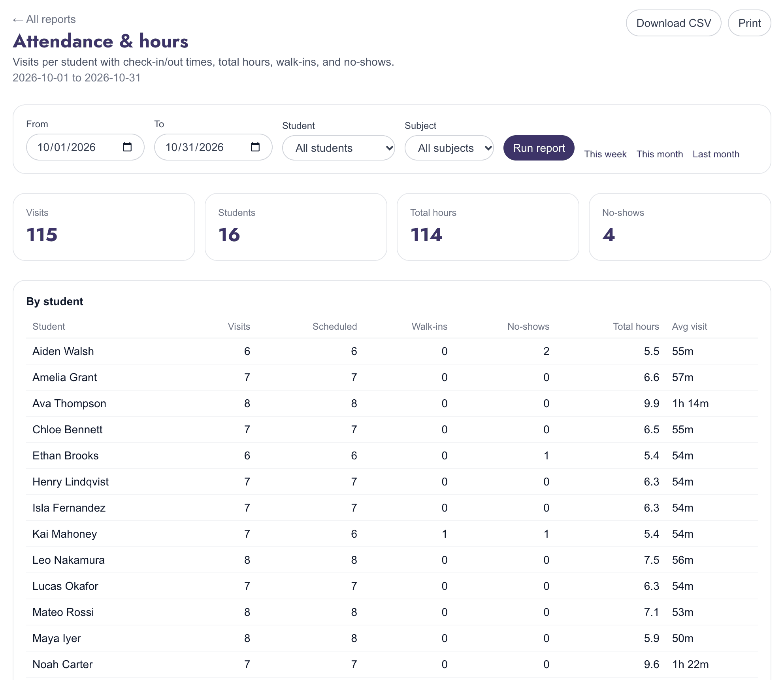The image size is (784, 680).
Task: Select the Isla Fernandez row name
Action: click(x=69, y=508)
